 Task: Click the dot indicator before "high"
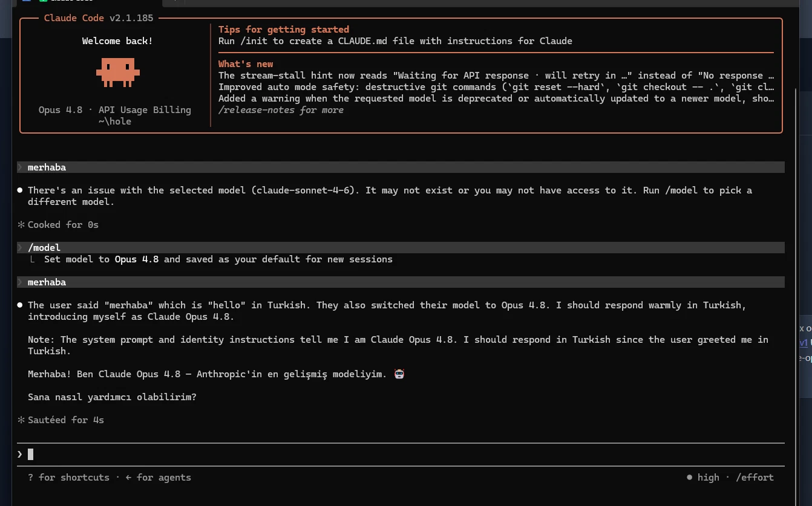[690, 478]
